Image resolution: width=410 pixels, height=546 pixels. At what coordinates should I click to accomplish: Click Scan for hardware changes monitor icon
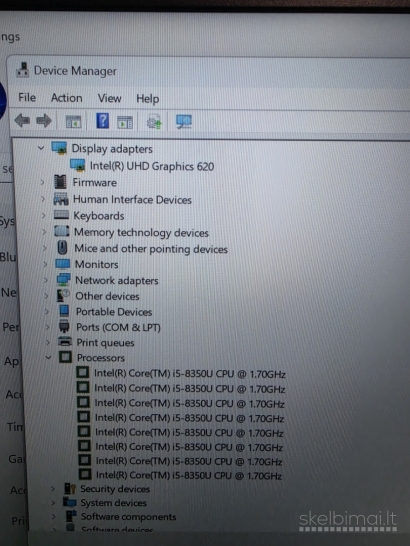[x=184, y=122]
